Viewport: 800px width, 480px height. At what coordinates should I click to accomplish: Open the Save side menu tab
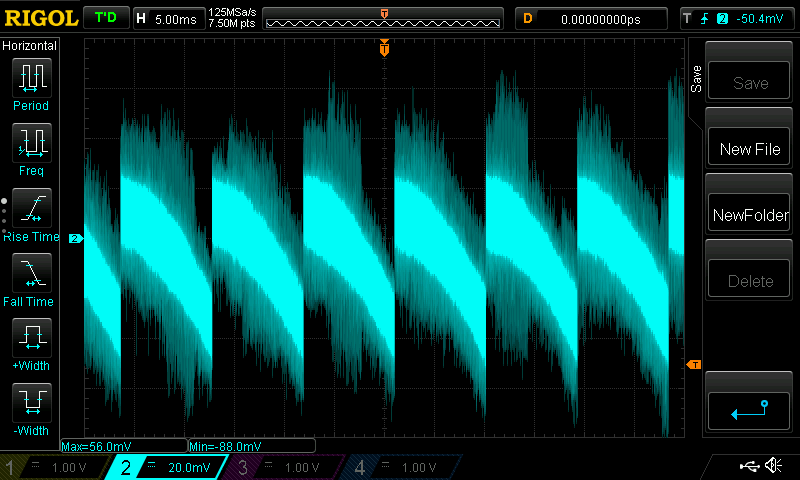[696, 80]
